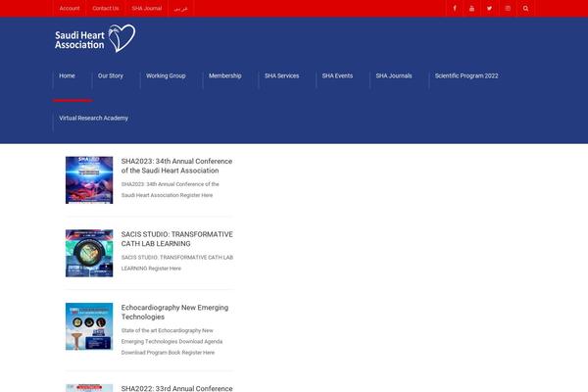Open SACIS STUDIO: TRANSFORMATIVE CATH LAB LEARNING title
The image size is (588, 392).
coord(177,239)
